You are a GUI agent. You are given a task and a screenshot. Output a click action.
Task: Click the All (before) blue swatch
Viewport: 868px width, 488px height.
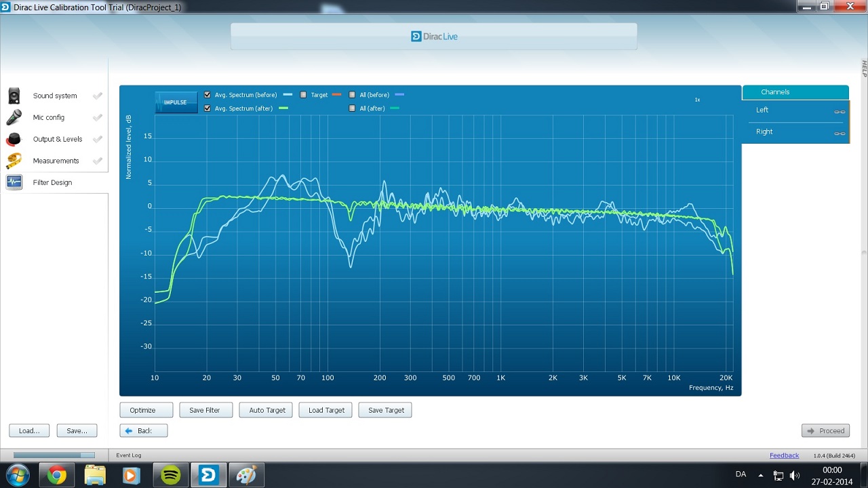[x=399, y=95]
